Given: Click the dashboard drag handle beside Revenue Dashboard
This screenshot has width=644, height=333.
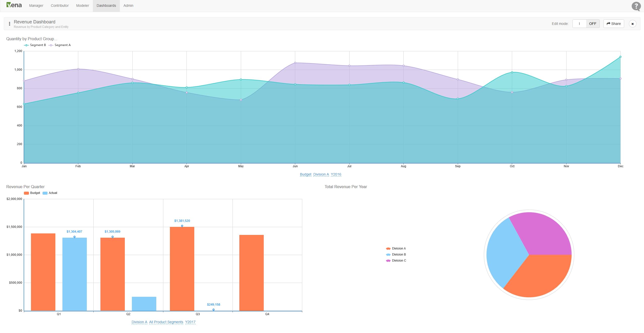Looking at the screenshot, I should pos(9,23).
